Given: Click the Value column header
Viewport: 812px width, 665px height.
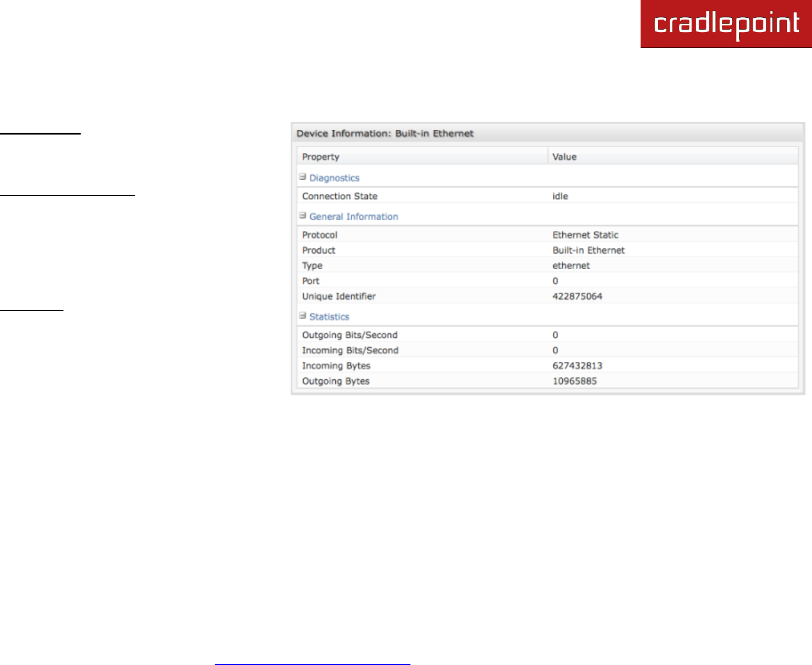Looking at the screenshot, I should click(673, 156).
